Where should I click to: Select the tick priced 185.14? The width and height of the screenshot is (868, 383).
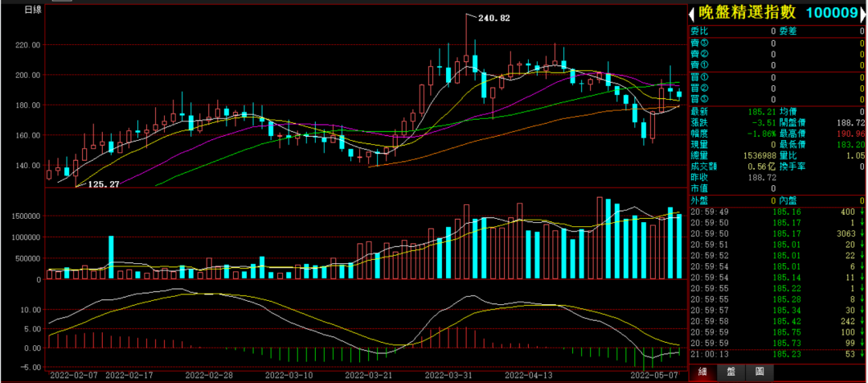tap(777, 277)
